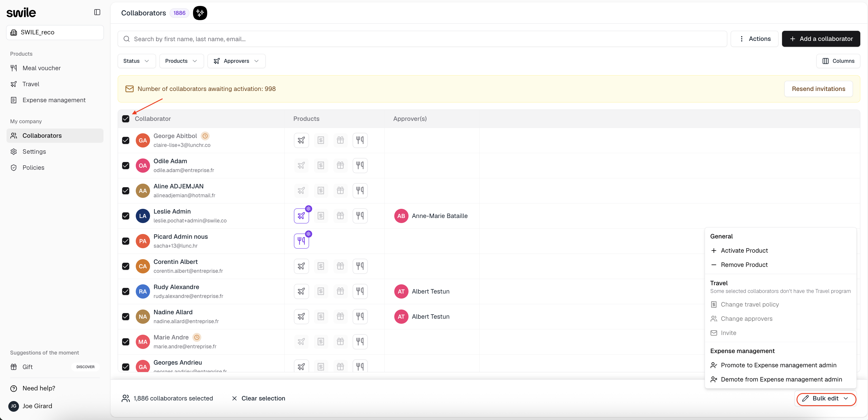The image size is (868, 420).
Task: Uncheck George Abitbol's row checkbox
Action: click(x=126, y=140)
